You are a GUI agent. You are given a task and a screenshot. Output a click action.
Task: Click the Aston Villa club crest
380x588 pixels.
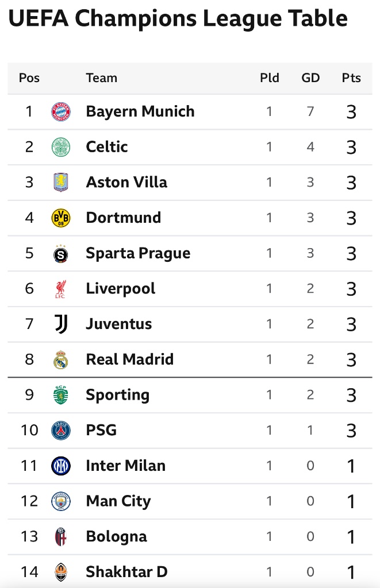tap(61, 182)
